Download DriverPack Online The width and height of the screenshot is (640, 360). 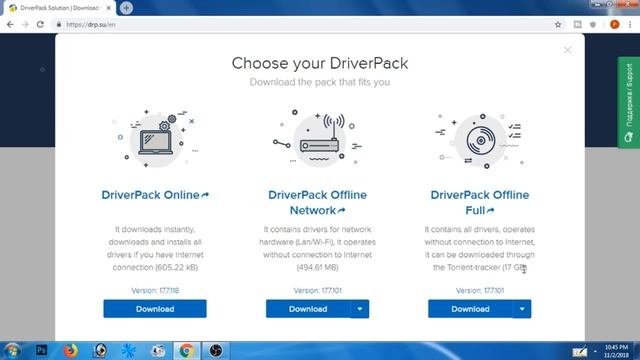(x=155, y=309)
